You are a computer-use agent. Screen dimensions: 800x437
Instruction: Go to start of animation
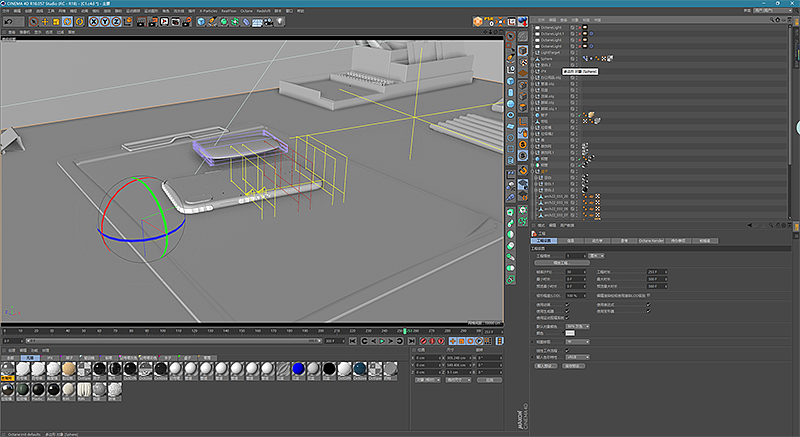point(353,341)
